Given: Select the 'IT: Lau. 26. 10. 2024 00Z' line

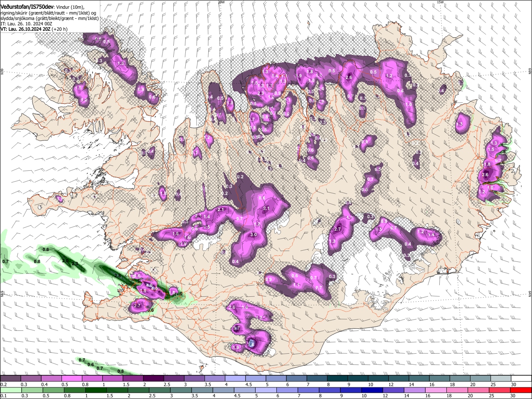Looking at the screenshot, I should tap(27, 24).
